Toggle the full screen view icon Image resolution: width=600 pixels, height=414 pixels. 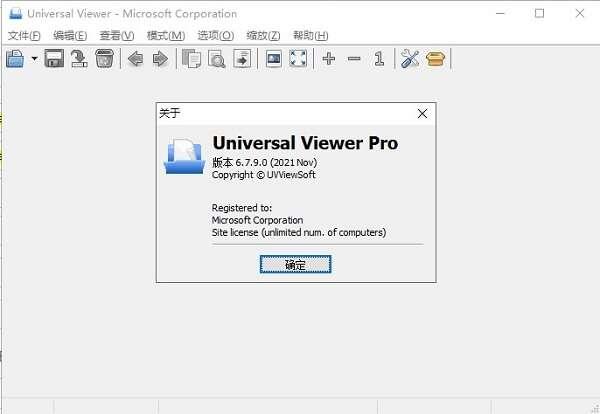pyautogui.click(x=298, y=59)
